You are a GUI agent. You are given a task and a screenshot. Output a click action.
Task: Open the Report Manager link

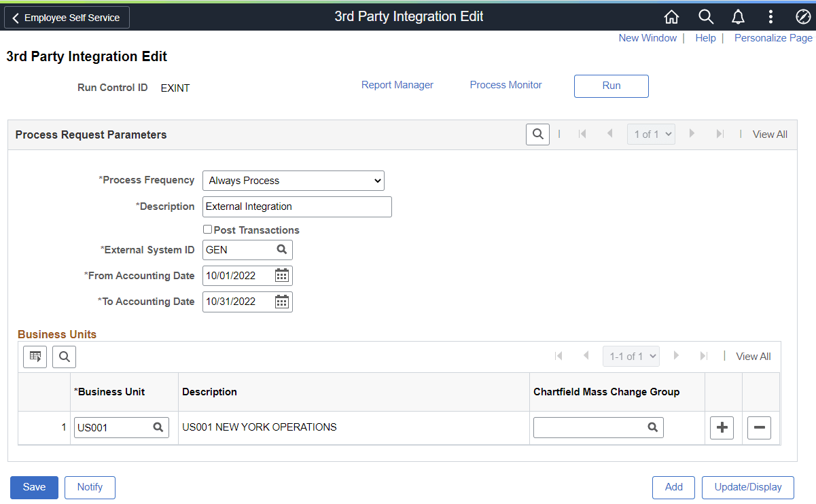point(397,84)
